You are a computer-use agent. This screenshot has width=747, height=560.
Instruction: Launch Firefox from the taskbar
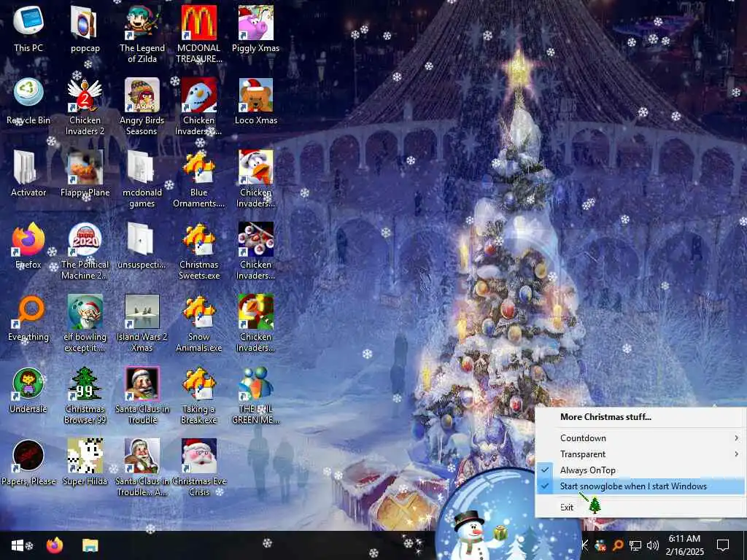[55, 545]
